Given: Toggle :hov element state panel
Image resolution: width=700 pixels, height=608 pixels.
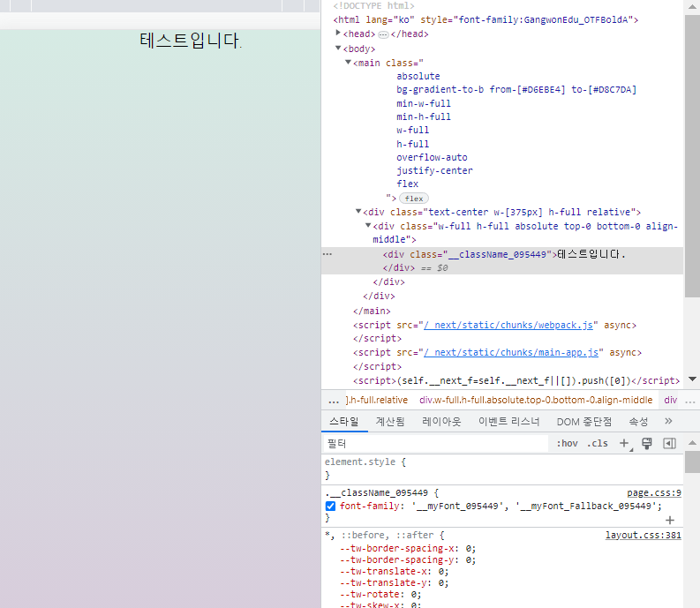Looking at the screenshot, I should (x=567, y=443).
